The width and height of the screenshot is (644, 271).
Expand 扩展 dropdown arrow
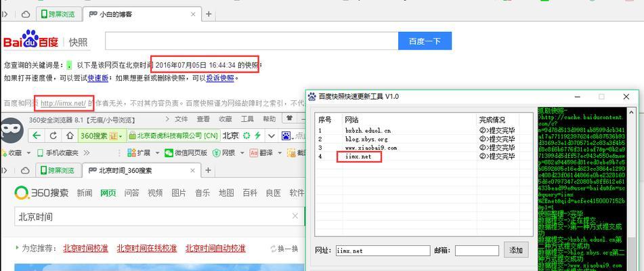(x=156, y=153)
